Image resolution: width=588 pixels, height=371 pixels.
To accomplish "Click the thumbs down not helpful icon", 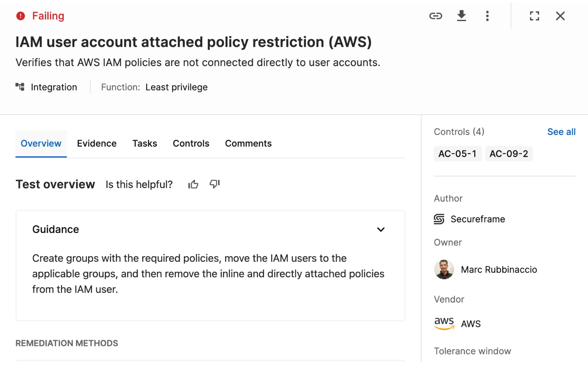I will pyautogui.click(x=215, y=184).
